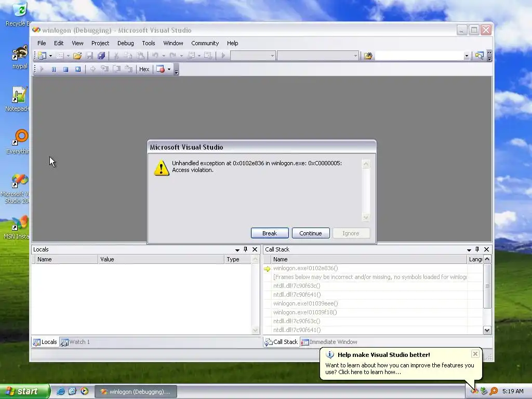
Task: Open the Edit menu
Action: (x=59, y=43)
